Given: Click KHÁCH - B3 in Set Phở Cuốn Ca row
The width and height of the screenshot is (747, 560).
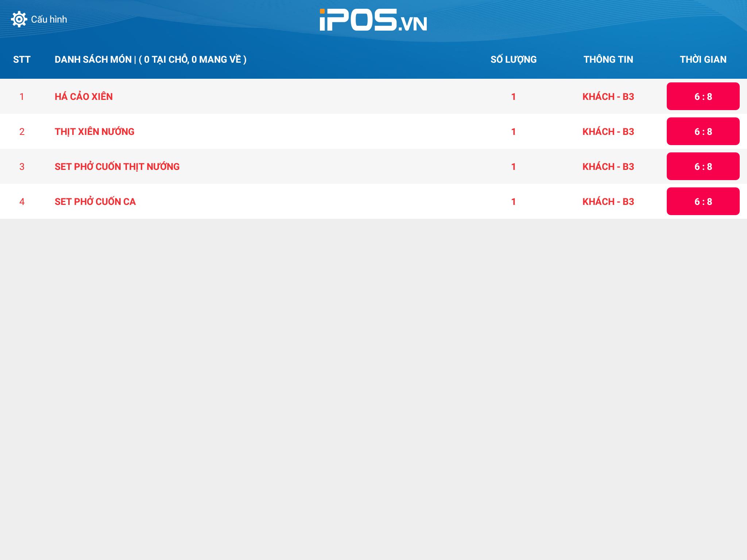Looking at the screenshot, I should 608,202.
